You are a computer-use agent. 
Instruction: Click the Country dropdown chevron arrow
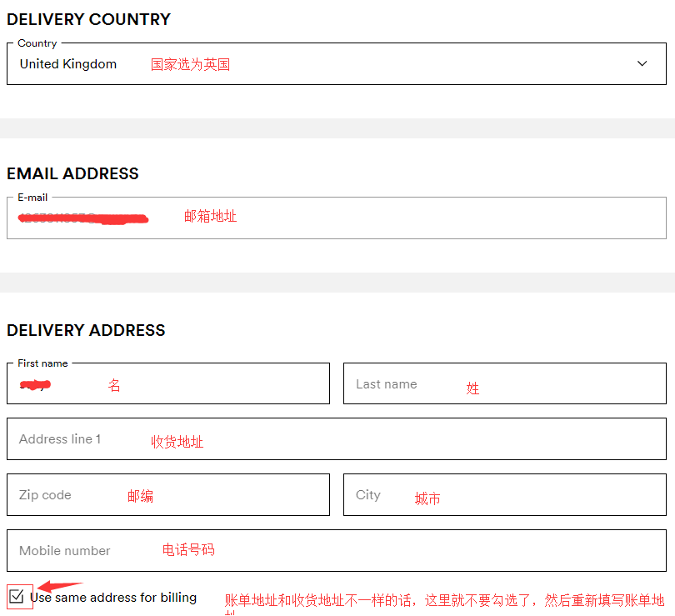tap(642, 64)
